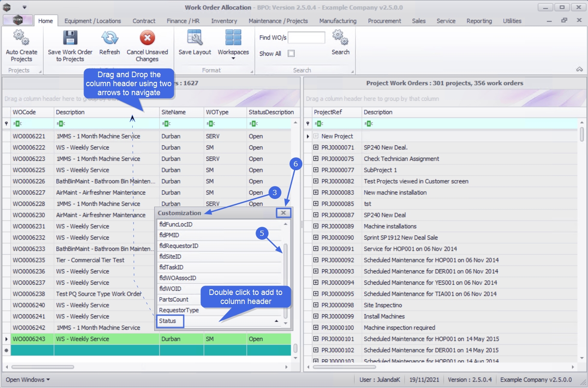Expand project PRJ0000071 row
Image resolution: width=588 pixels, height=388 pixels.
coord(316,147)
